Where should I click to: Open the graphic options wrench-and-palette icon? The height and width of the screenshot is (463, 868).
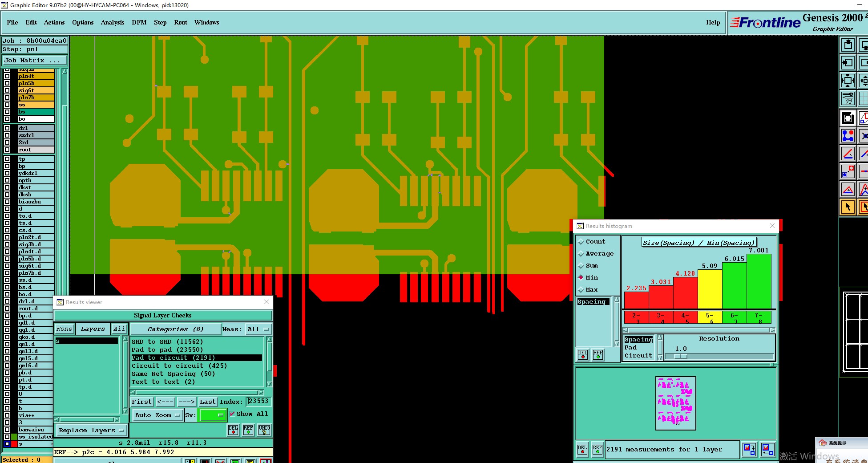coord(848,98)
